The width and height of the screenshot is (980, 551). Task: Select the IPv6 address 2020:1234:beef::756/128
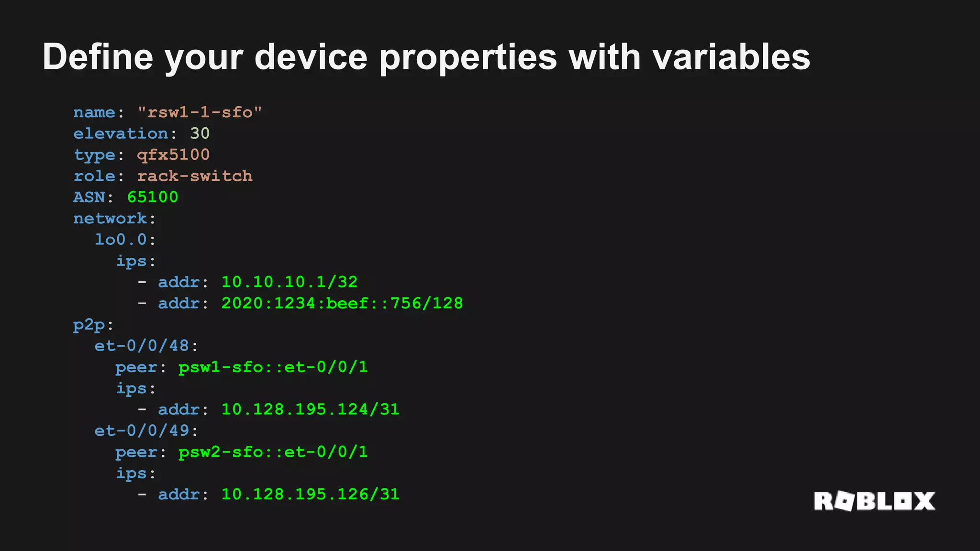[342, 303]
